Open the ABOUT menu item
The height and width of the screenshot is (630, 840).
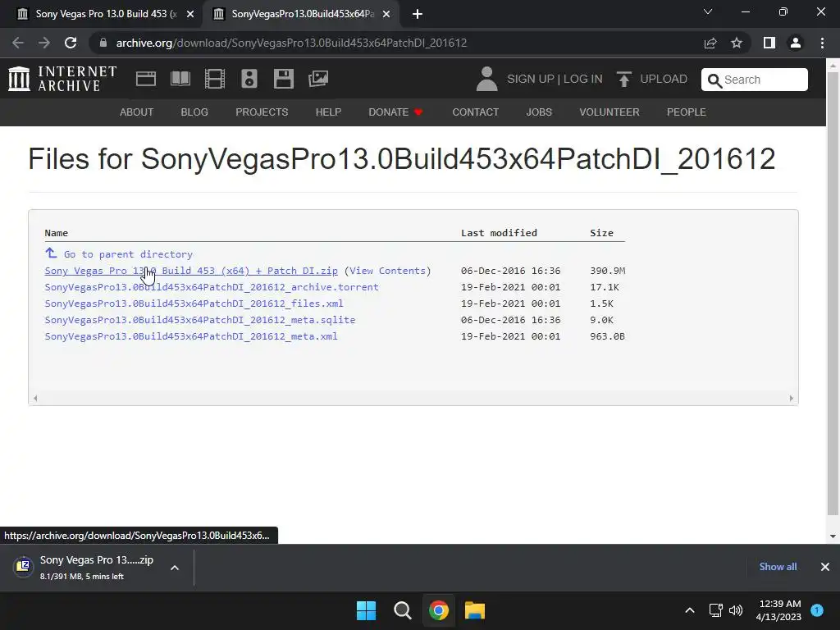tap(137, 112)
